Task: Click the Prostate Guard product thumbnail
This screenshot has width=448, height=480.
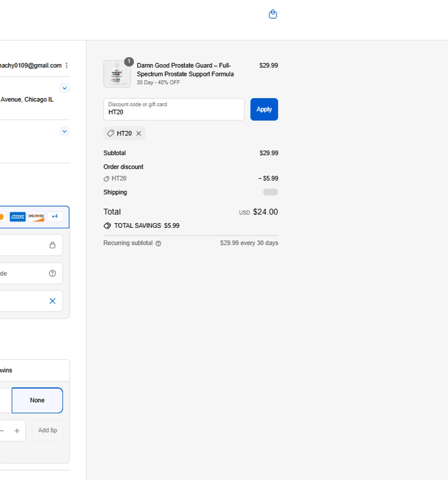Action: click(117, 74)
